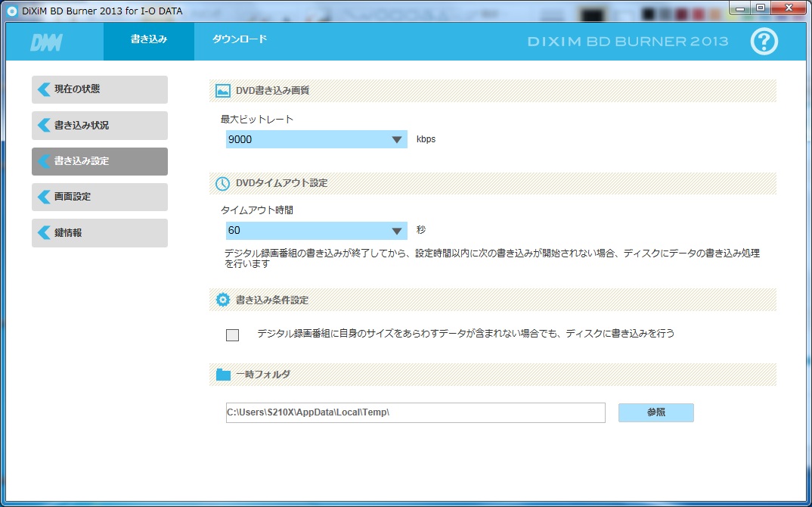Maximize the DiXiM BD Burner window
This screenshot has width=812, height=507.
pos(761,8)
